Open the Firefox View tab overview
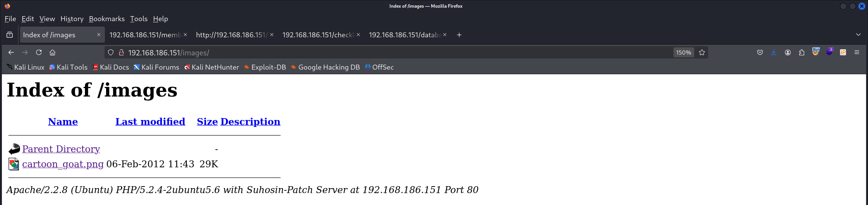This screenshot has height=205, width=868. [x=10, y=35]
